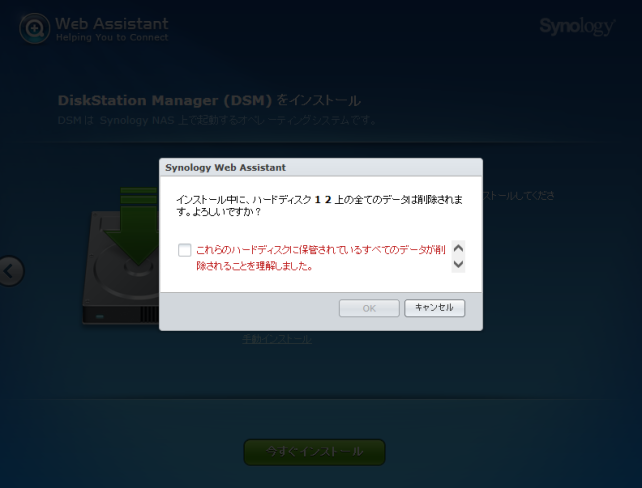This screenshot has height=488, width=642.
Task: Click the キャンセル button
Action: [x=434, y=308]
